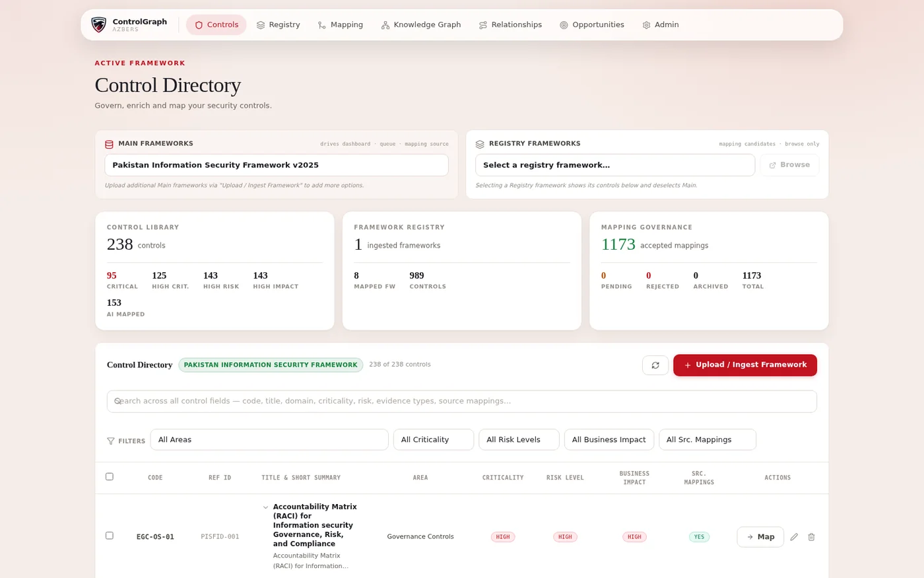Open the All Risk Levels filter dropdown

point(519,440)
